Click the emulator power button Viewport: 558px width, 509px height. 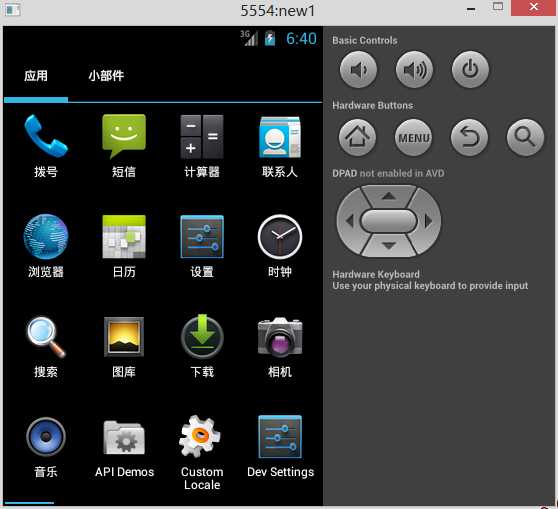click(x=470, y=69)
